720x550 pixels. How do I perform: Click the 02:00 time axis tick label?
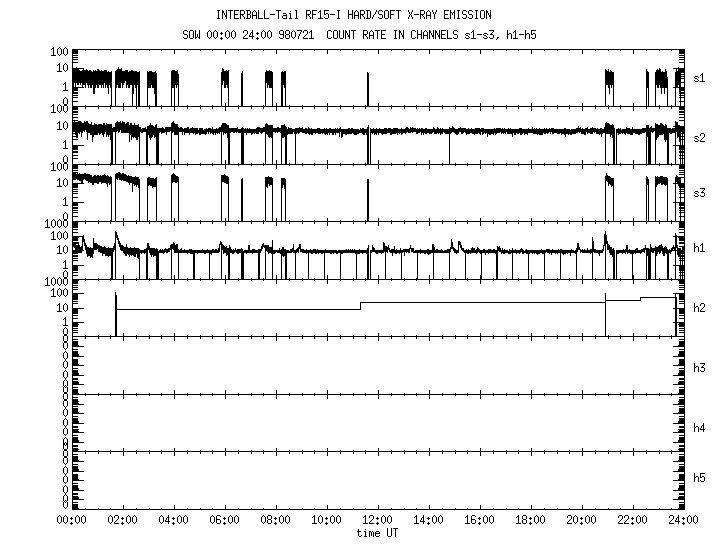coord(122,521)
